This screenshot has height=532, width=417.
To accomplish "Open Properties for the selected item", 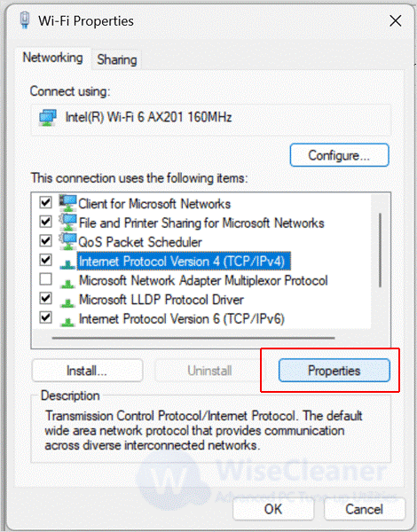I will 334,371.
